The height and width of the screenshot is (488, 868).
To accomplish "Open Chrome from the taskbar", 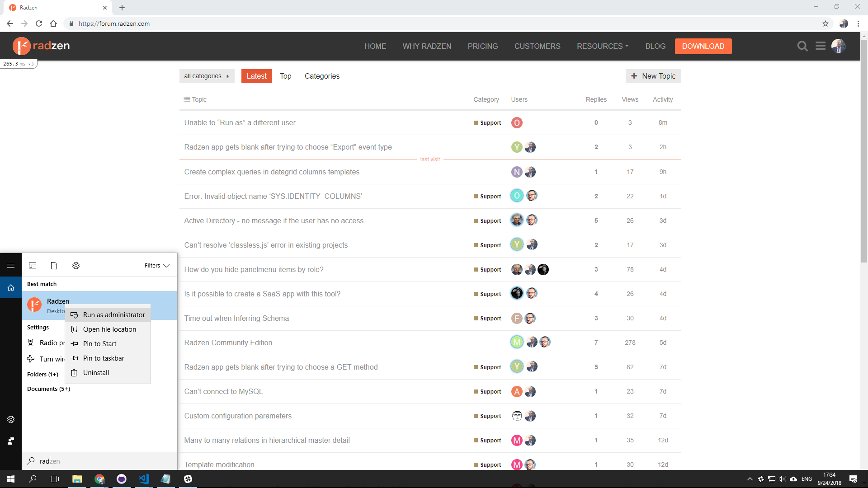I will click(99, 479).
